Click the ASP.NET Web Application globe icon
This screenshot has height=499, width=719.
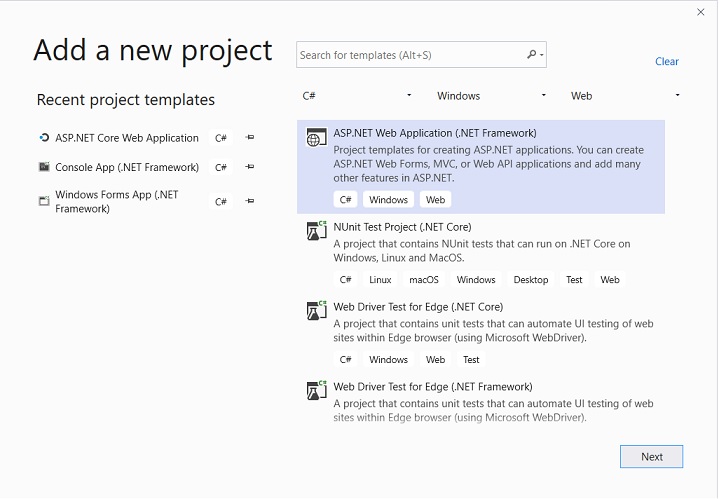pos(316,137)
